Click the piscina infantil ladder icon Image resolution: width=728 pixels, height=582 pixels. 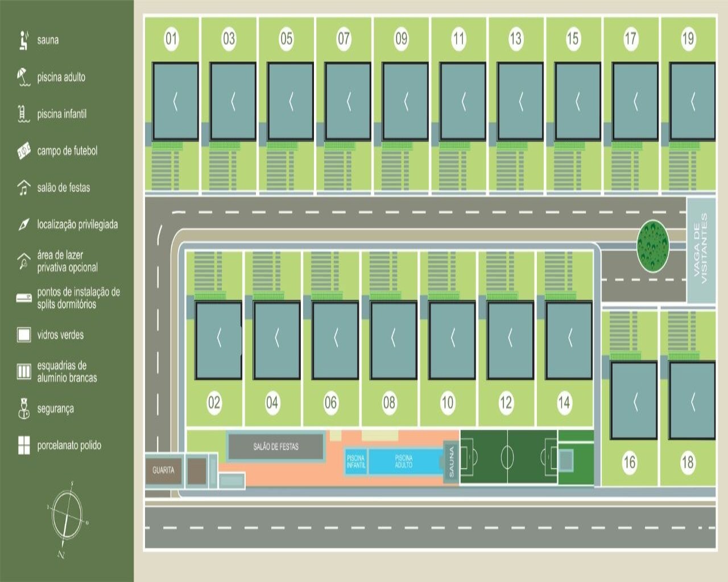(x=23, y=114)
